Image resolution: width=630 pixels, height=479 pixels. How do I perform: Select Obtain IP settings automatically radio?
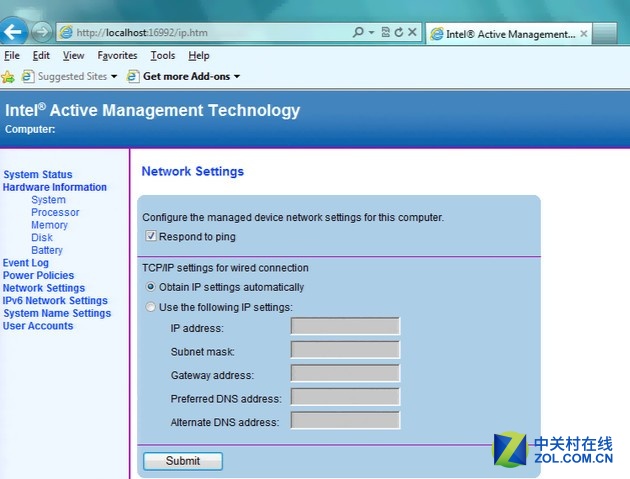[x=150, y=287]
